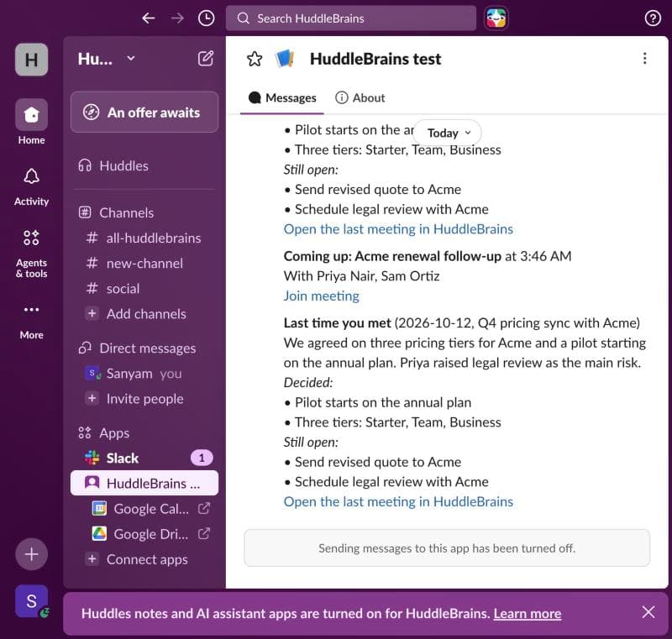Screen dimensions: 672x639
Task: Open the Slack app with unread badge
Action: click(x=144, y=458)
